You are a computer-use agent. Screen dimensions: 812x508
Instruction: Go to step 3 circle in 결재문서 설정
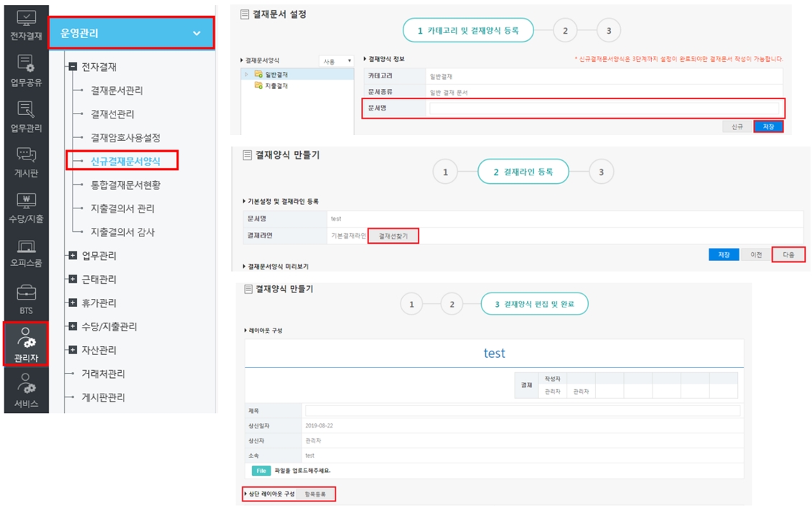coord(609,31)
